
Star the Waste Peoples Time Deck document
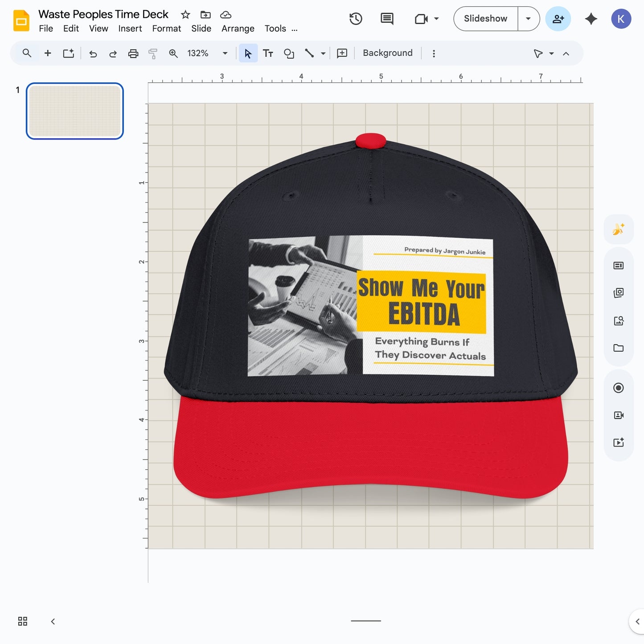tap(185, 15)
